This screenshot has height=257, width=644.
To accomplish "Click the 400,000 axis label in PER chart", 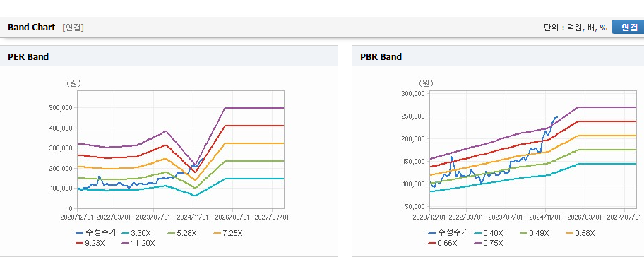I will pos(61,128).
